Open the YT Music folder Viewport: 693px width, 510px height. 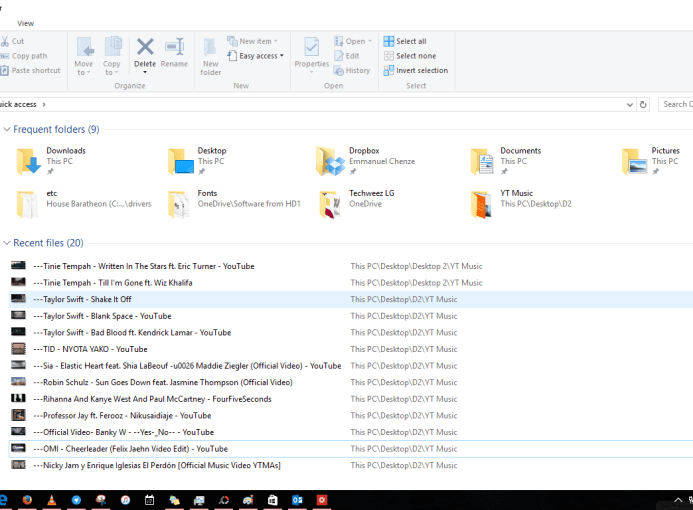(521, 204)
